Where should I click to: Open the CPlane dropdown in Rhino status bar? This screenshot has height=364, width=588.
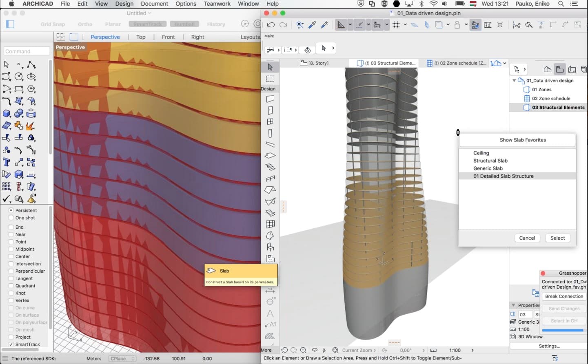[x=122, y=359]
